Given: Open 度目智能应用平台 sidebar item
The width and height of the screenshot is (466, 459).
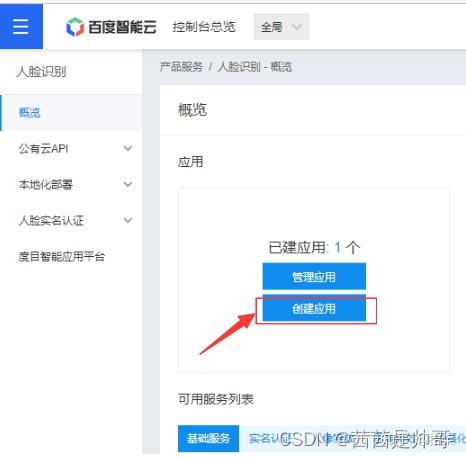Looking at the screenshot, I should (62, 256).
